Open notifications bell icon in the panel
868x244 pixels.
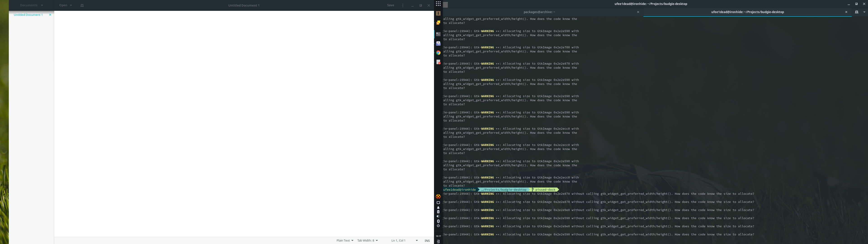(x=438, y=208)
